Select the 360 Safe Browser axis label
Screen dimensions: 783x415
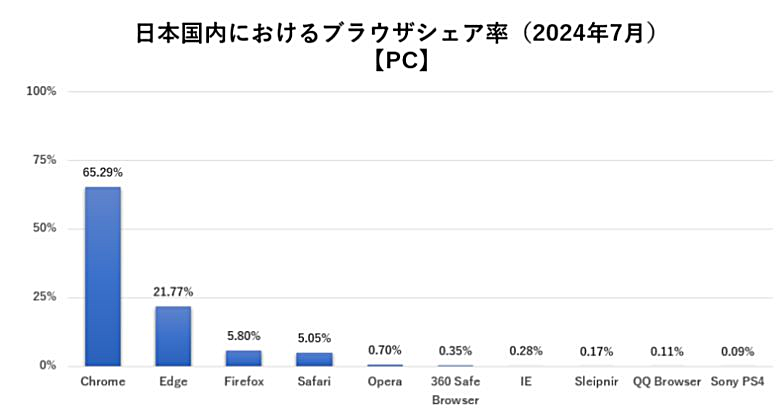(455, 390)
